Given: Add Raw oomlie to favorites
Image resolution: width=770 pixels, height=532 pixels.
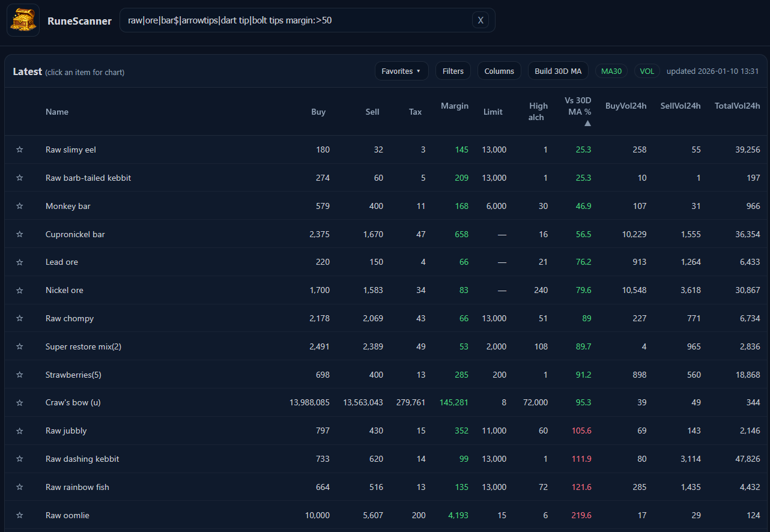Looking at the screenshot, I should (x=20, y=515).
